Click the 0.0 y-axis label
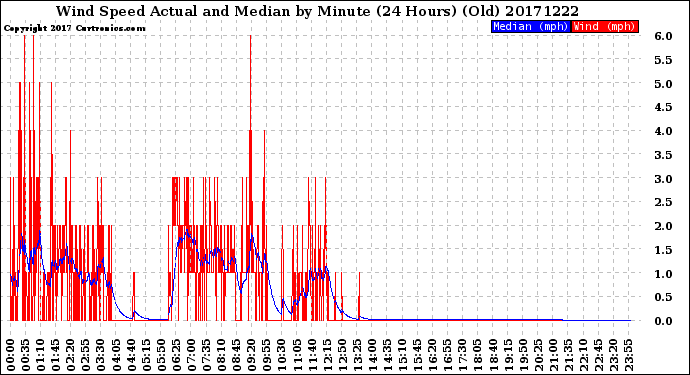Screen dimensions: 690x375 pos(663,321)
